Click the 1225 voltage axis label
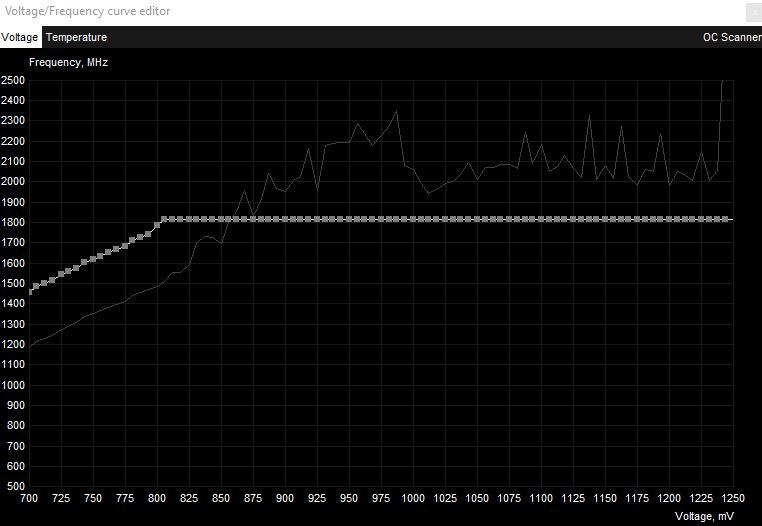Viewport: 762px width, 526px height. (x=701, y=498)
